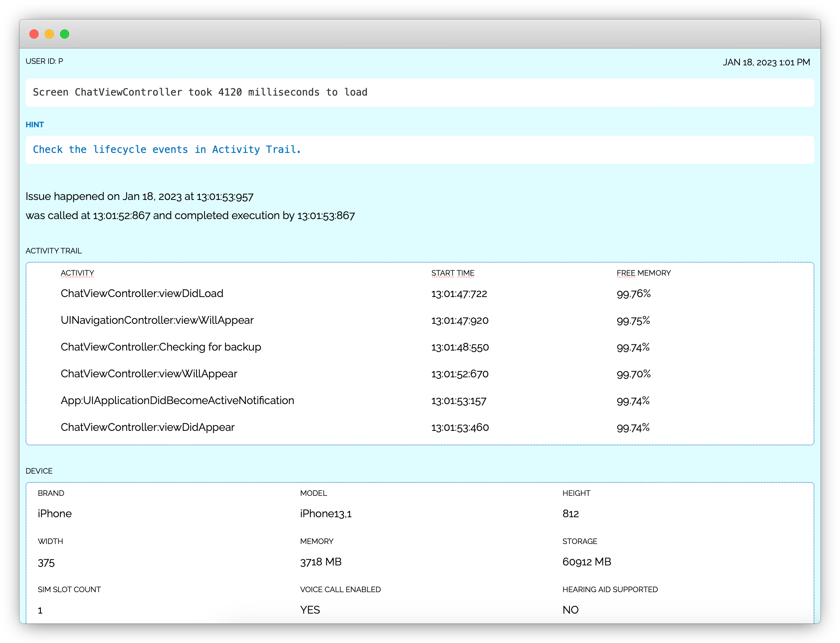The height and width of the screenshot is (643, 840).
Task: Click the ACTIVITY column header
Action: (77, 273)
